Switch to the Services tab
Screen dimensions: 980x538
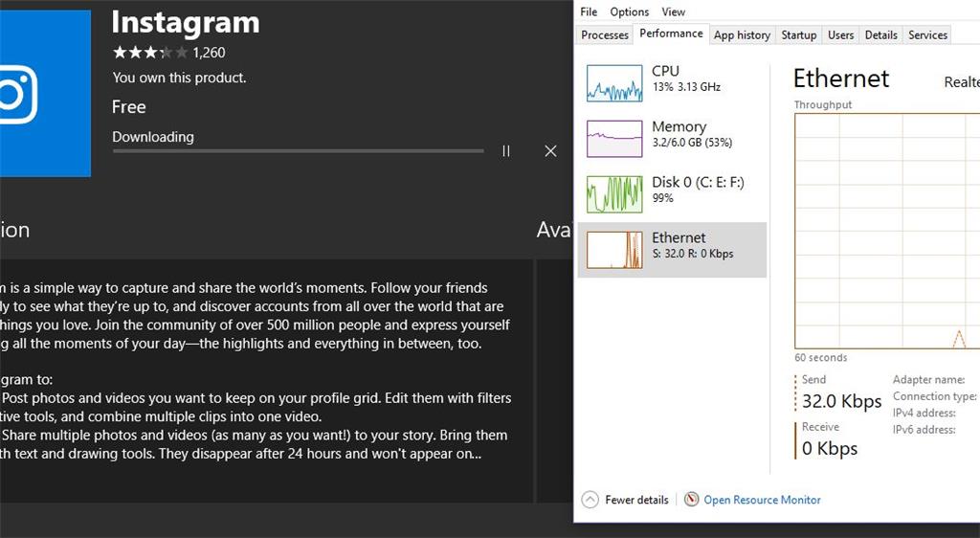pos(927,35)
